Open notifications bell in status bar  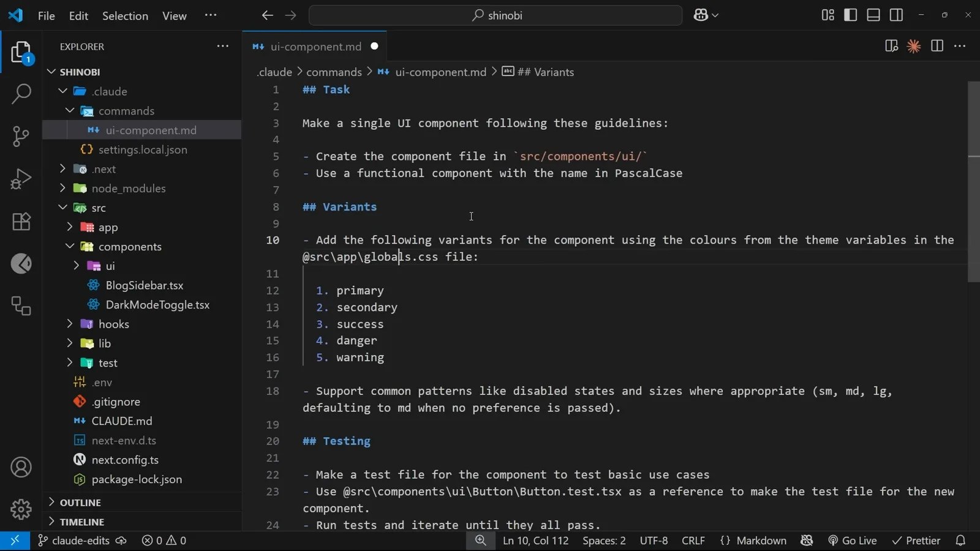[960, 541]
